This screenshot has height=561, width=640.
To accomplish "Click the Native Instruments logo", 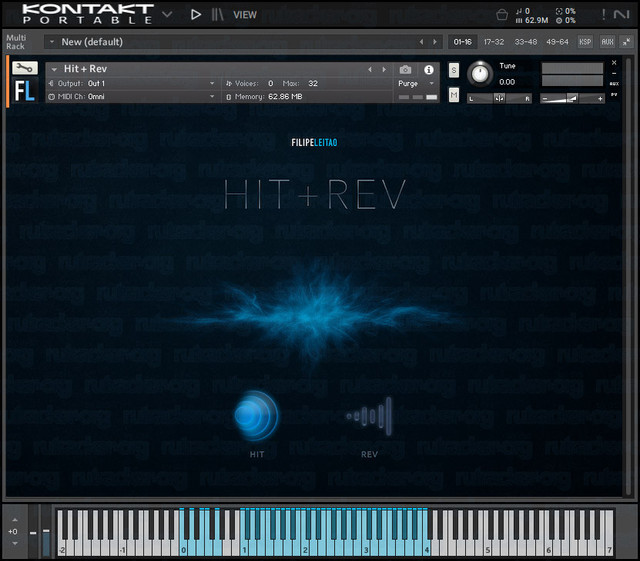I will tap(621, 15).
